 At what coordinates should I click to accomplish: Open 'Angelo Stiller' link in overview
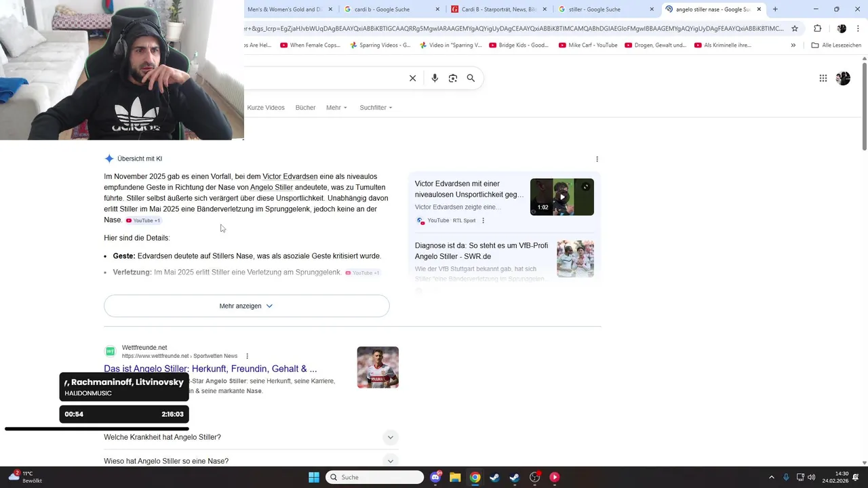coord(271,187)
